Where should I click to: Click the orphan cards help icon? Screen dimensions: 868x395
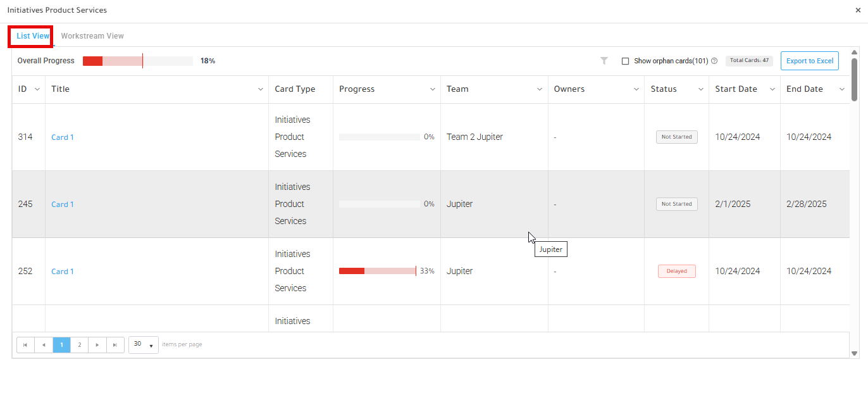(x=714, y=61)
